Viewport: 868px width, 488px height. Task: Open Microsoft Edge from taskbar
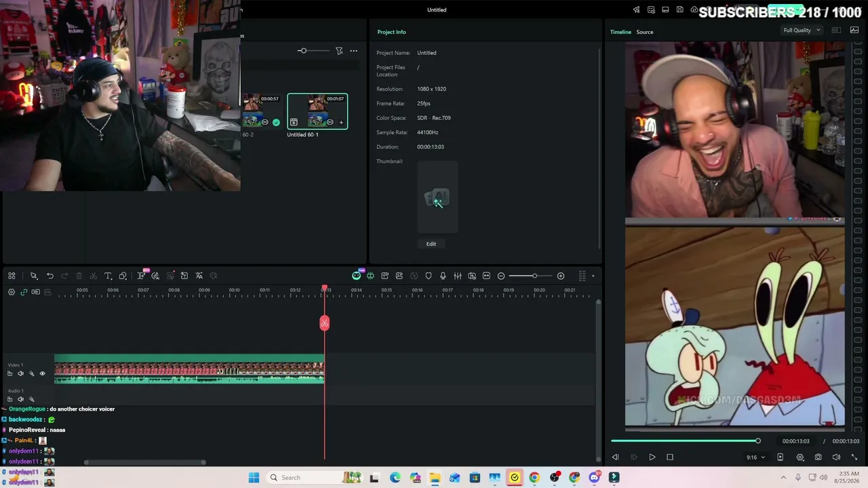[395, 478]
